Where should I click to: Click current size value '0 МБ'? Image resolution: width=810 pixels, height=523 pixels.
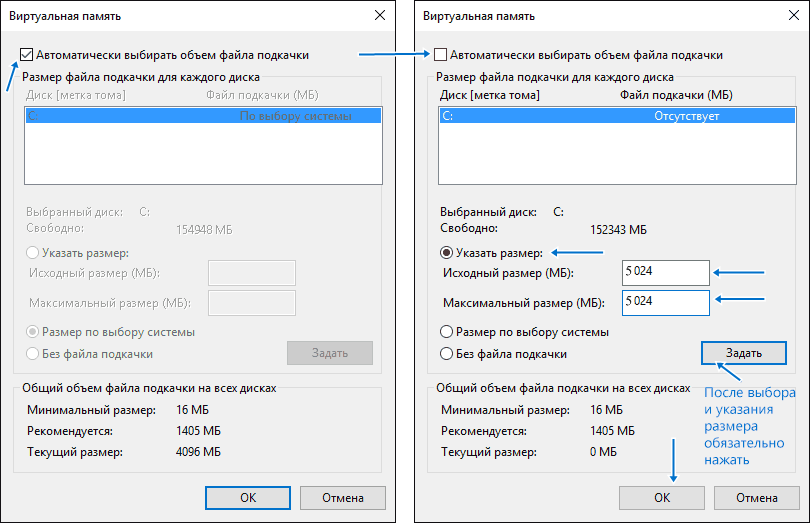[603, 452]
